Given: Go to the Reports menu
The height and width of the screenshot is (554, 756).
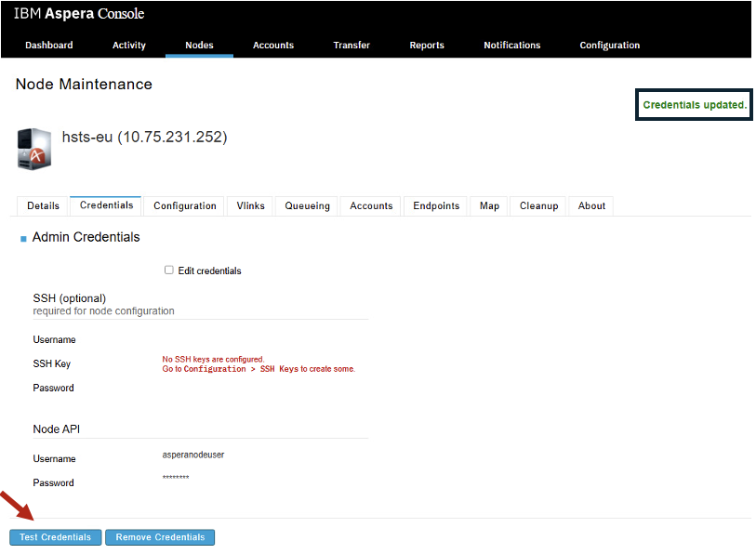Looking at the screenshot, I should [x=427, y=45].
